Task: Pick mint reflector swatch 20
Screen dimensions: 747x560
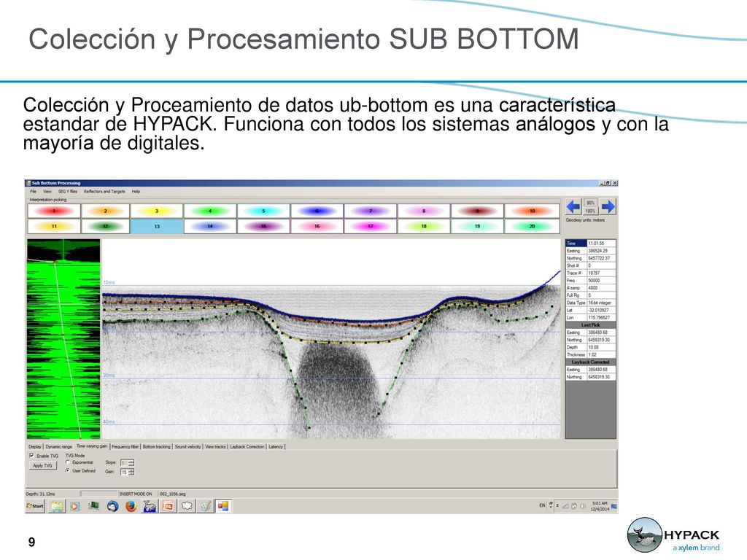Action: point(532,226)
